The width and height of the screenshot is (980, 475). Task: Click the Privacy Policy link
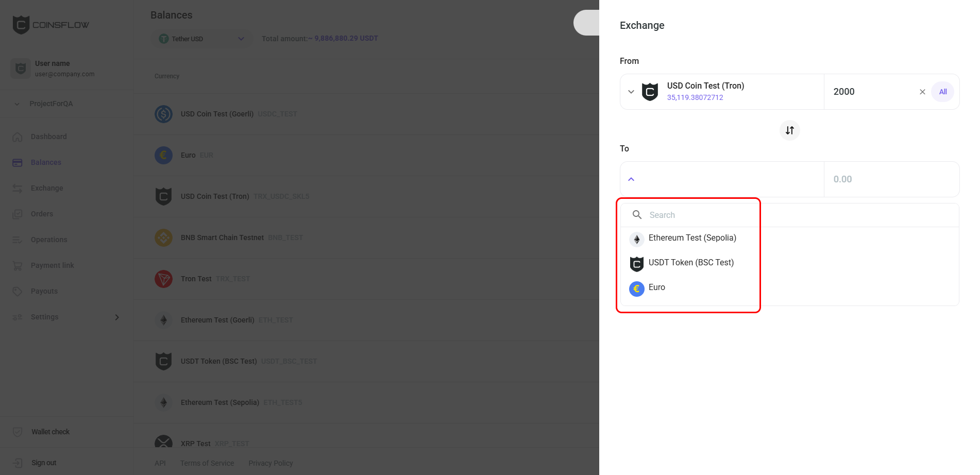271,463
